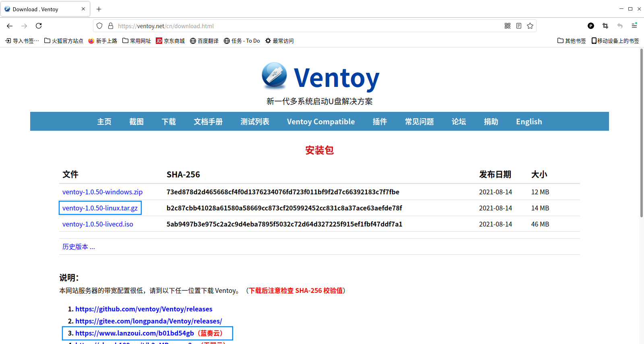Download ventoy-1.0.50-linux.tar.gz
This screenshot has width=644, height=344.
100,208
